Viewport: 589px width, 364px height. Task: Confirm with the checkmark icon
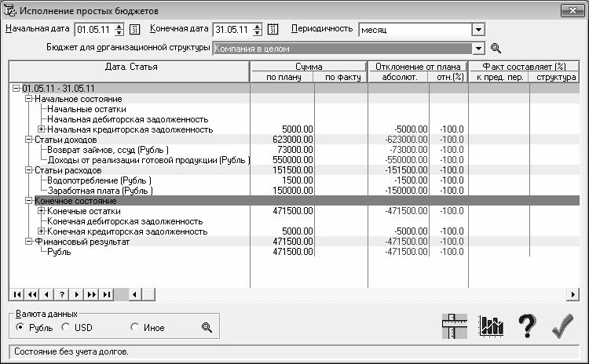(562, 326)
